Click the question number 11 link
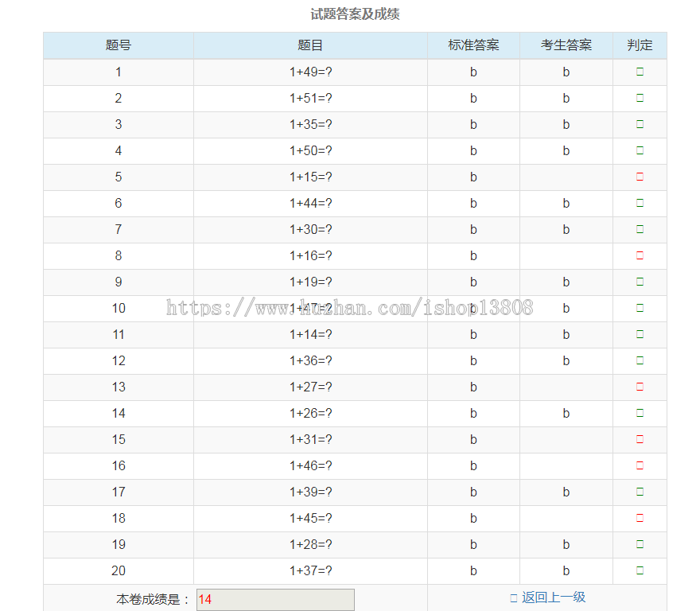The width and height of the screenshot is (700, 611). pos(118,334)
